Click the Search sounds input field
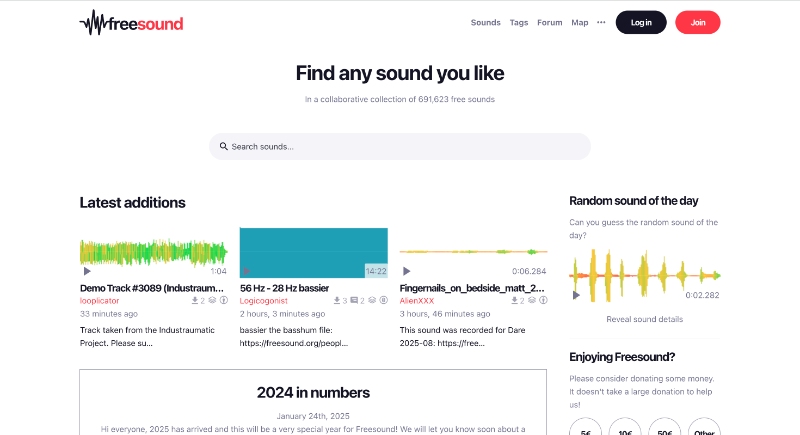800x435 pixels. 399,146
